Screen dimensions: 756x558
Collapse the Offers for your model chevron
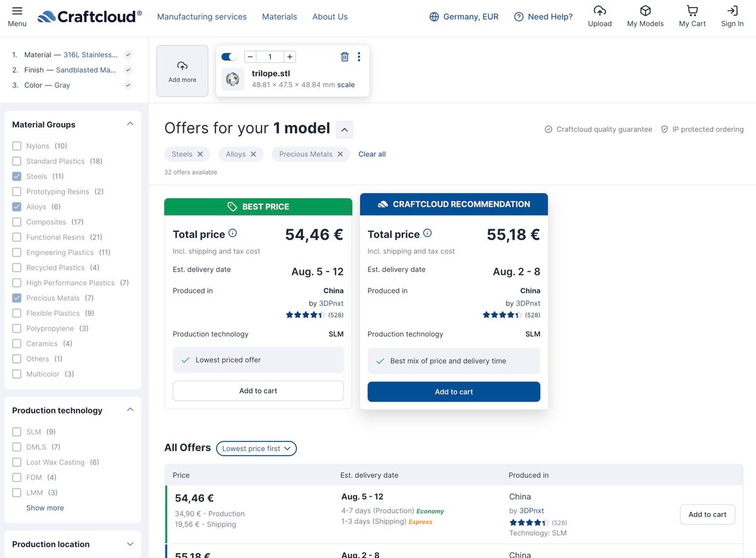point(345,130)
